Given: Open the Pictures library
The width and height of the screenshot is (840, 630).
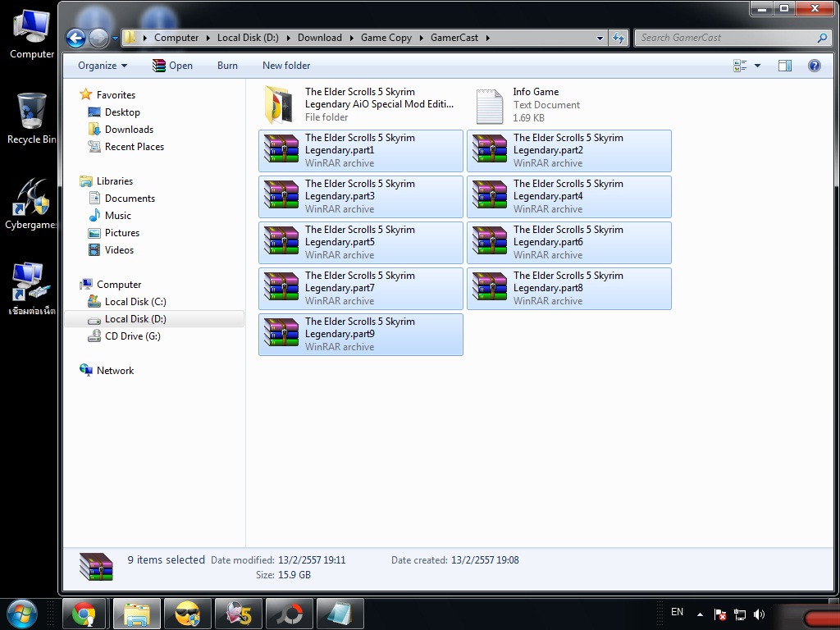Looking at the screenshot, I should [x=121, y=232].
